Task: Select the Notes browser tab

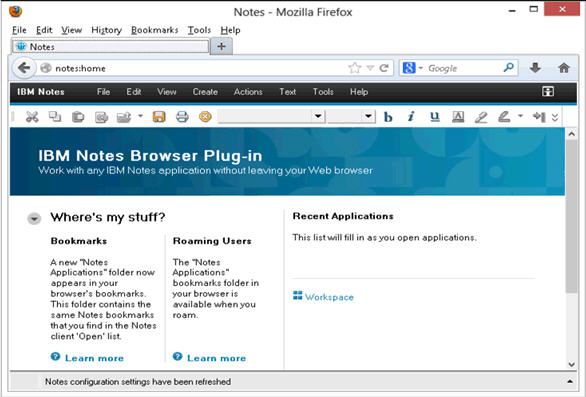Action: [x=111, y=47]
